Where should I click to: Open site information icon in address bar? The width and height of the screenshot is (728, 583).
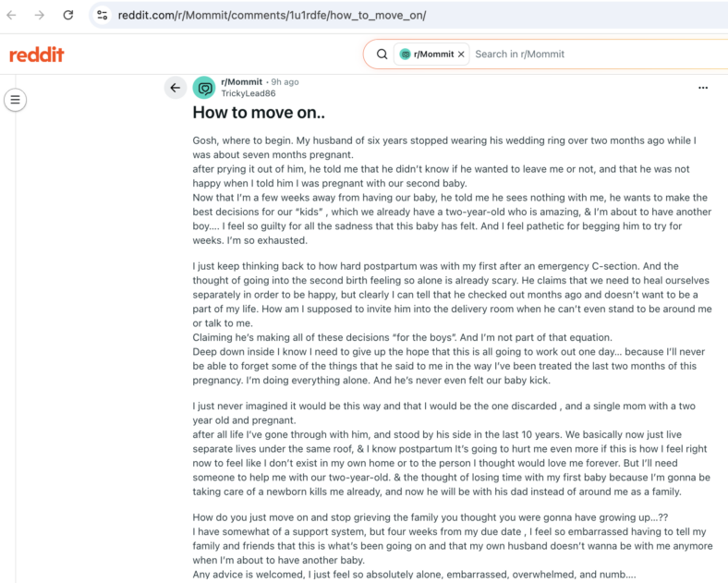click(103, 16)
